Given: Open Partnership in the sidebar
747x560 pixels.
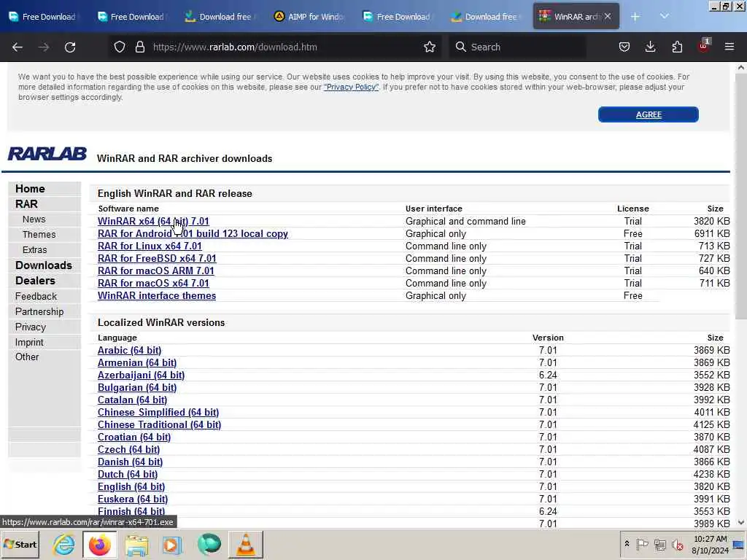Looking at the screenshot, I should pyautogui.click(x=39, y=311).
